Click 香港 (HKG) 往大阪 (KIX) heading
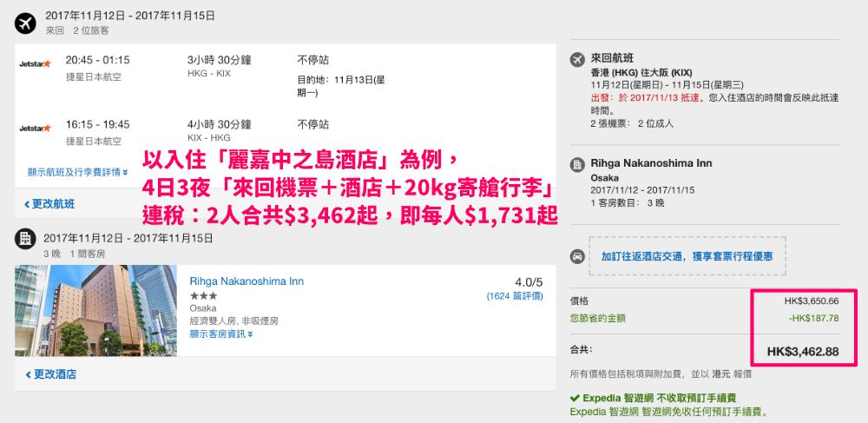Image resolution: width=868 pixels, height=423 pixels. tap(641, 73)
